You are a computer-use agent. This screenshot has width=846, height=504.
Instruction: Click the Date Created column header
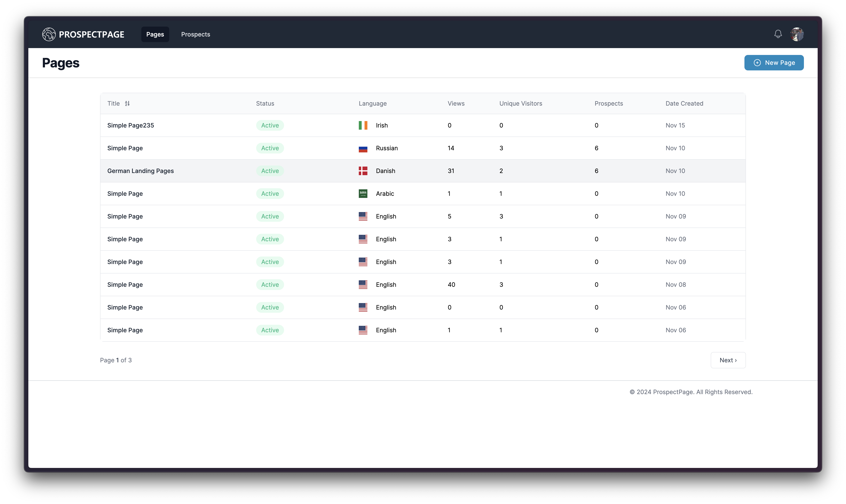click(x=684, y=103)
